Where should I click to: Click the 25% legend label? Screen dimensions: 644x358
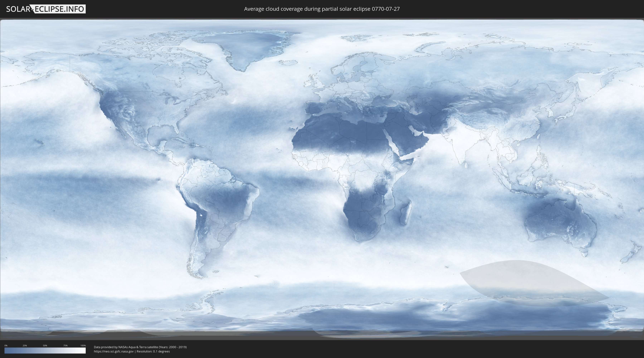coord(25,345)
